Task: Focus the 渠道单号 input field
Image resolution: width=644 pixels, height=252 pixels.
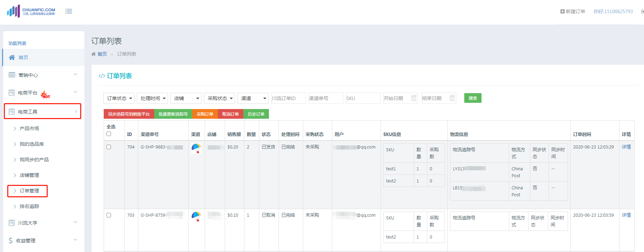Action: (326, 98)
